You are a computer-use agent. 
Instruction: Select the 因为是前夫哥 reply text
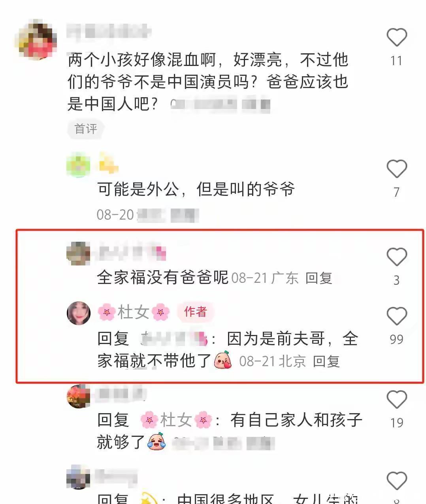pos(227,350)
